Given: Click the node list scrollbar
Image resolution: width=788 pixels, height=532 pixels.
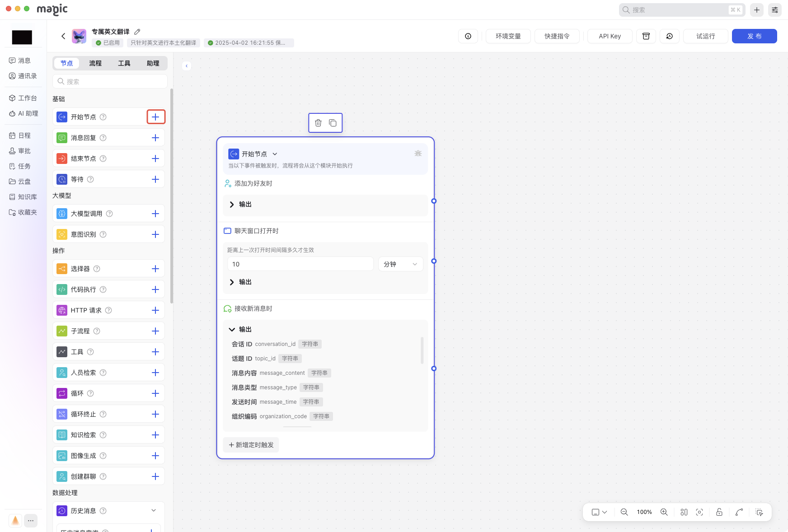Looking at the screenshot, I should point(172,196).
